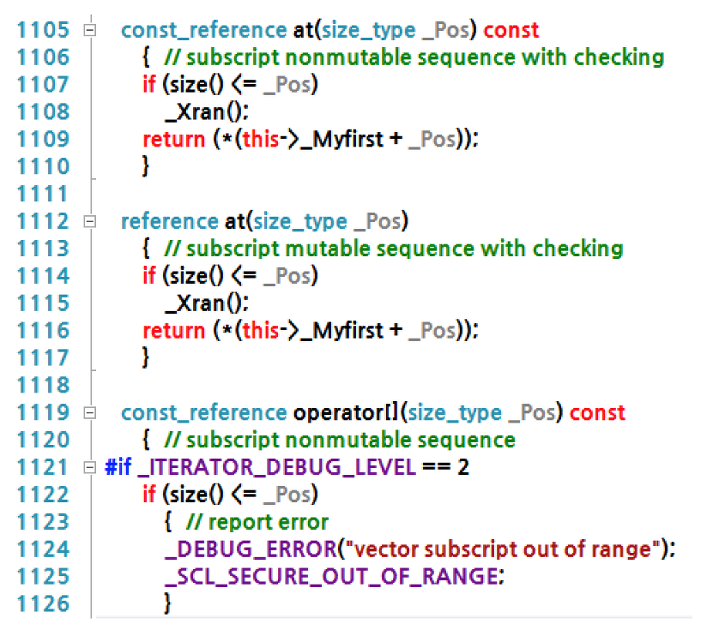Click _SCL_SECURE_OUT_OF_RANGE macro

[331, 577]
